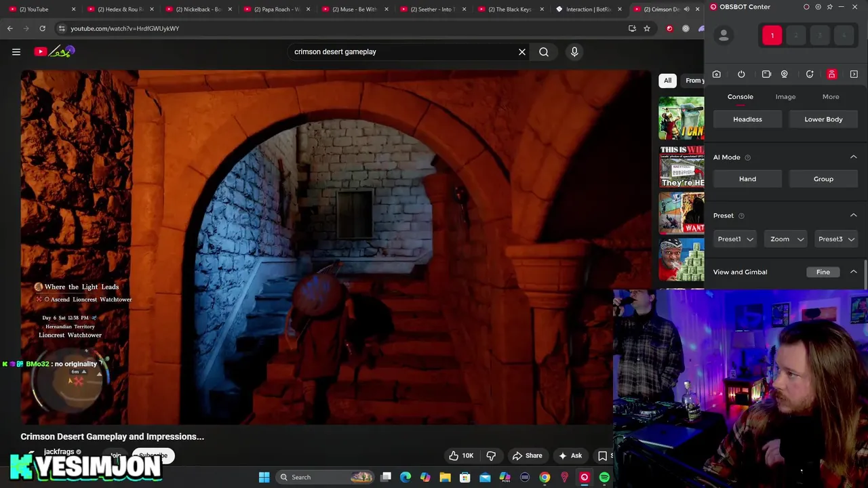Screen dimensions: 868x488
Task: Click the OBSBOT title bar circle icon
Action: [x=806, y=7]
